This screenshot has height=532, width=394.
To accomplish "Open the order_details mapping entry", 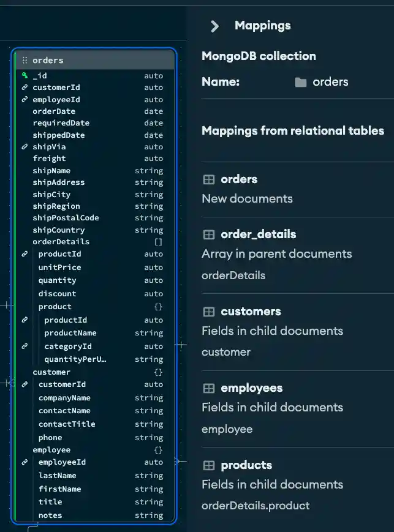I will click(298, 255).
